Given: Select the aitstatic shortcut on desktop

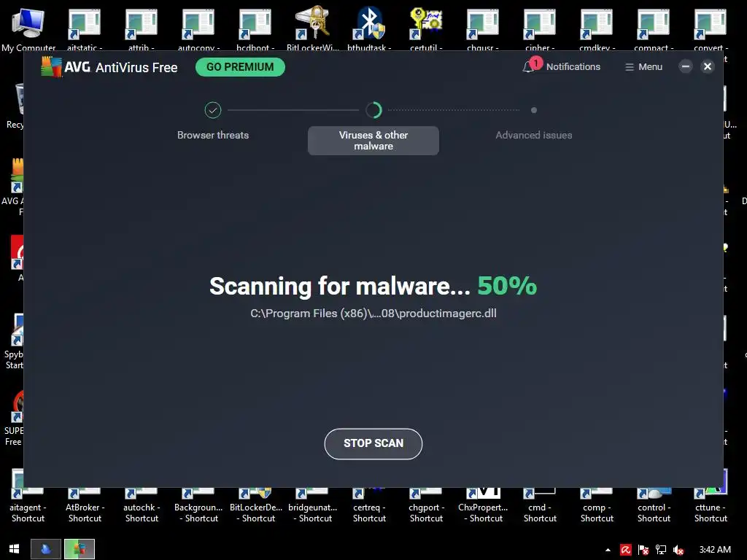Looking at the screenshot, I should click(x=85, y=29).
